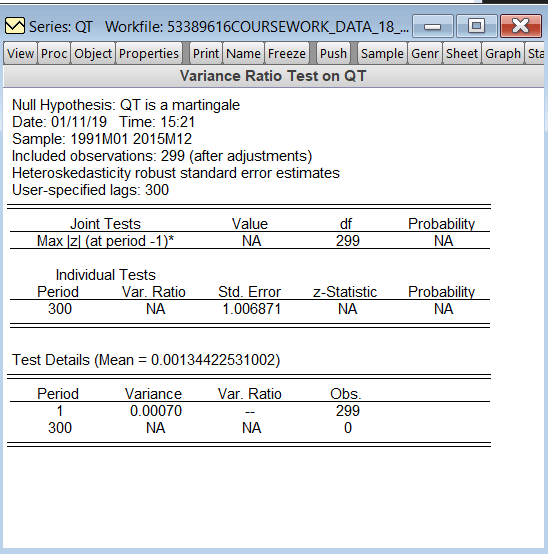Viewport: 548px width, 554px height.
Task: Click the 'Individual Tests' label
Action: coord(105,275)
